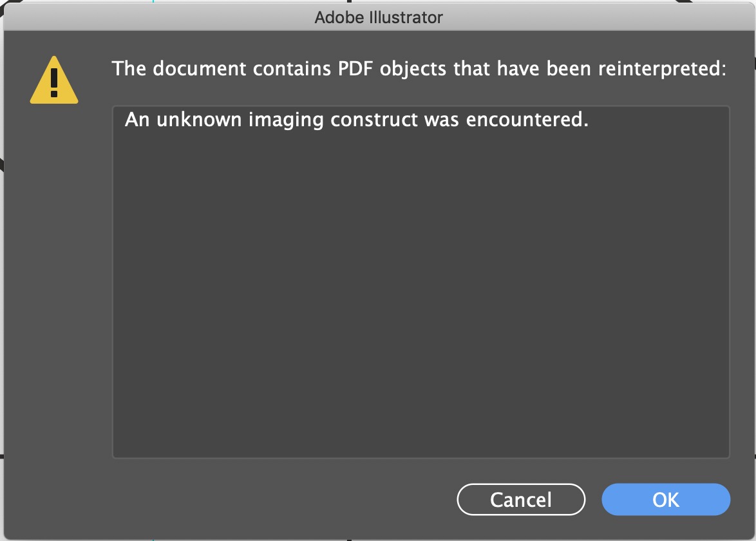Click the word 'PDF' in the heading
Screen dimensions: 756x541
pyautogui.click(x=355, y=68)
